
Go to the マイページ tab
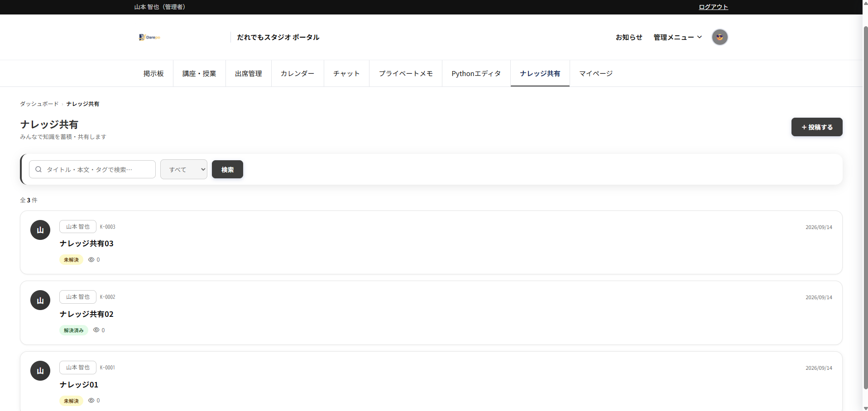[596, 73]
